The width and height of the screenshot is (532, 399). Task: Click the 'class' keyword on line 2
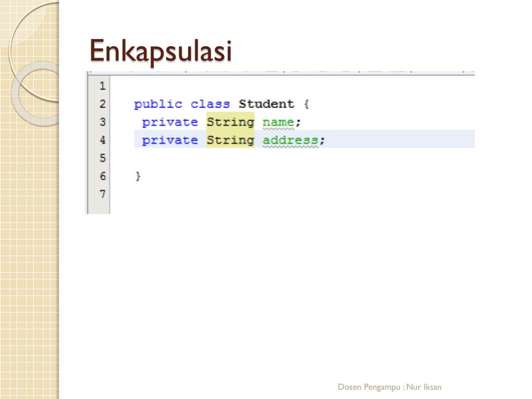pyautogui.click(x=210, y=104)
